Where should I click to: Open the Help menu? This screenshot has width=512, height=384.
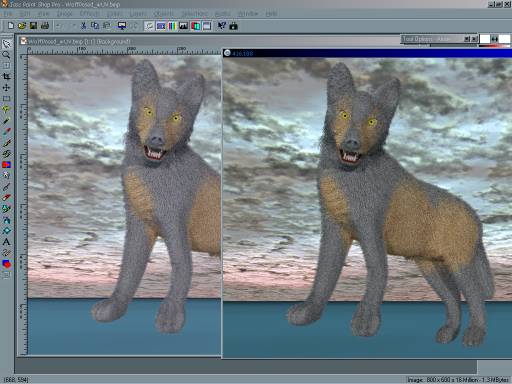272,14
